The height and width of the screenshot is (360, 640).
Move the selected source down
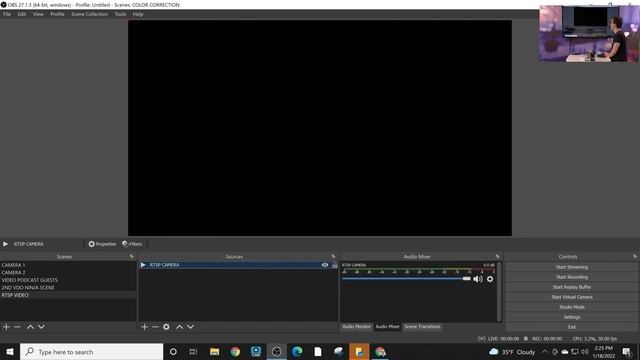(190, 327)
